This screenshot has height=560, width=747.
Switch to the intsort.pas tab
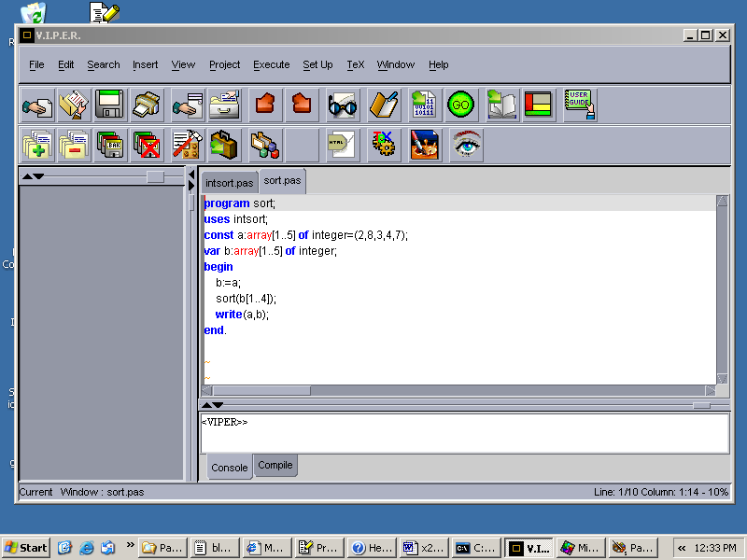point(229,183)
